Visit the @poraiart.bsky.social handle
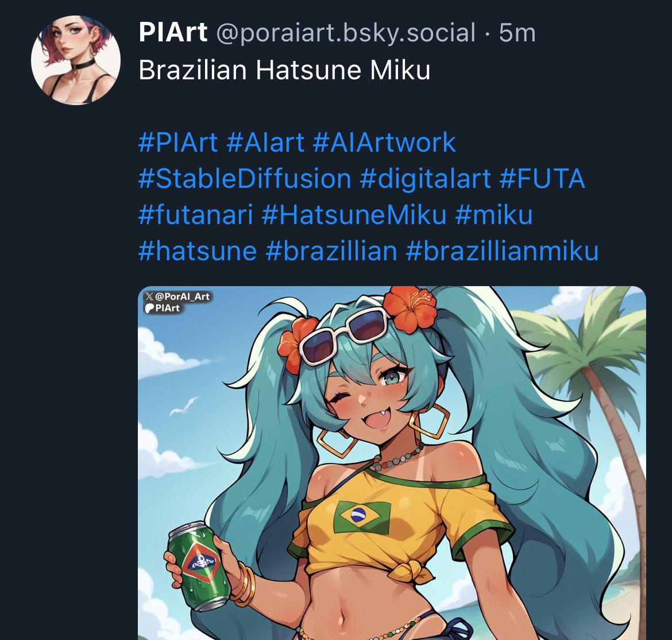The width and height of the screenshot is (672, 640). pyautogui.click(x=346, y=33)
